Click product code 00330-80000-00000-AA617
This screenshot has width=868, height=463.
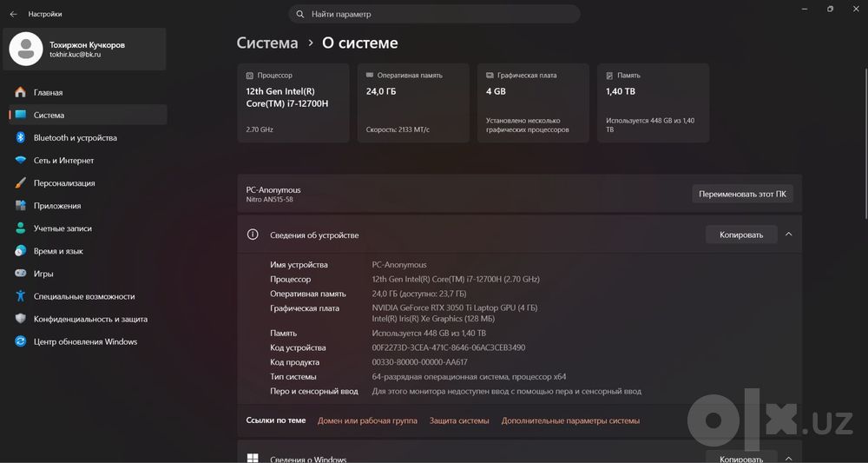point(419,362)
